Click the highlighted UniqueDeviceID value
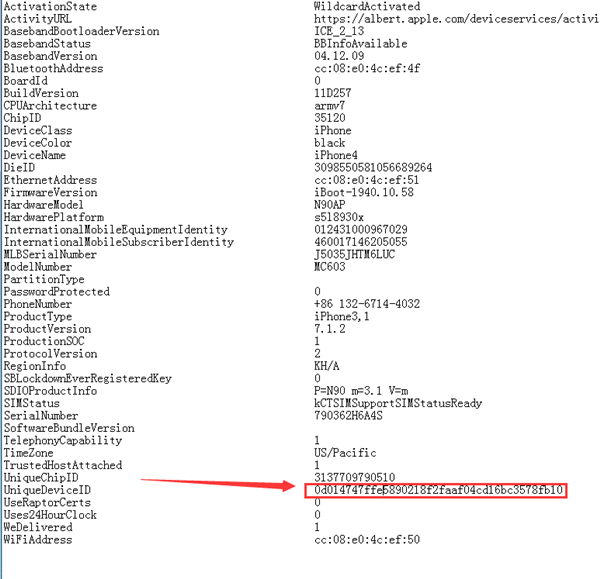This screenshot has width=600, height=579. pyautogui.click(x=438, y=490)
